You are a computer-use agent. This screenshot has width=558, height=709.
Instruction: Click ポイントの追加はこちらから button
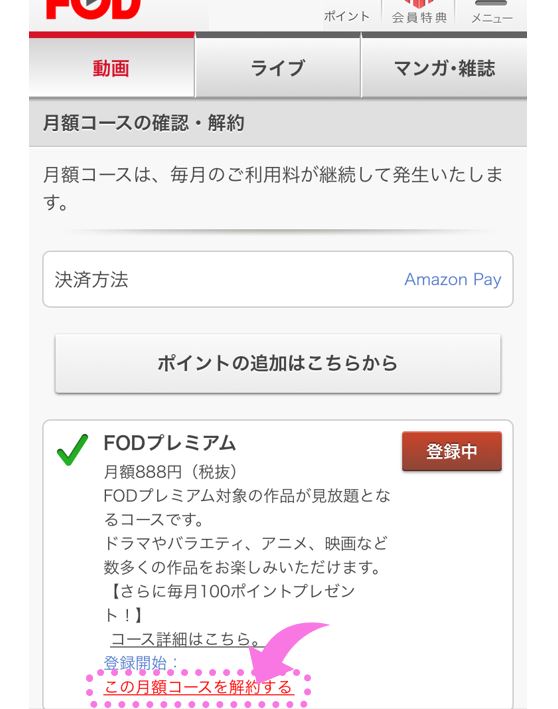coord(278,364)
